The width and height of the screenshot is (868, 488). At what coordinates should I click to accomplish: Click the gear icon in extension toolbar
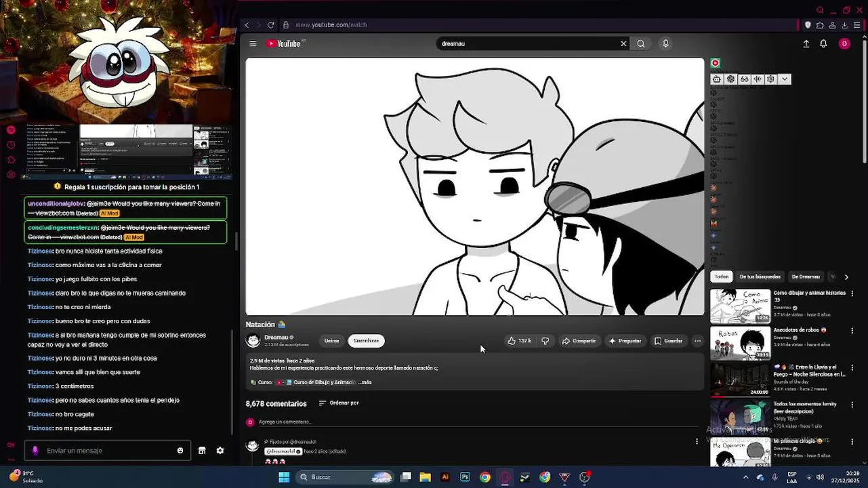click(771, 79)
